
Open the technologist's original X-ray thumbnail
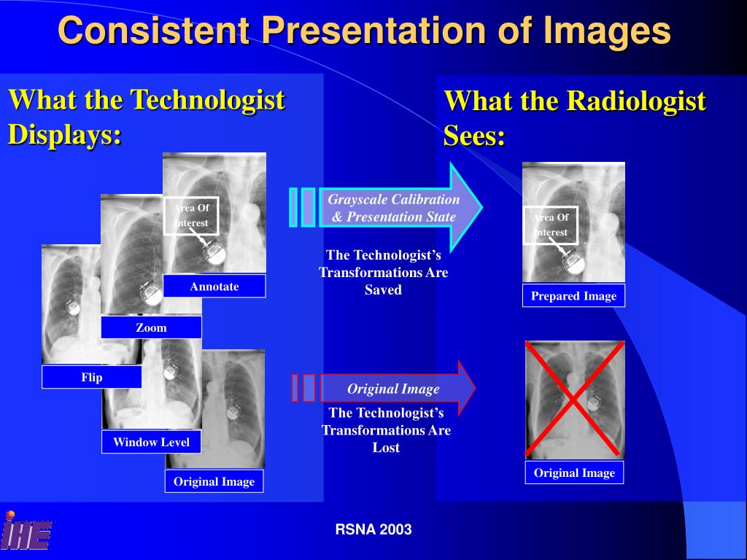tap(233, 409)
